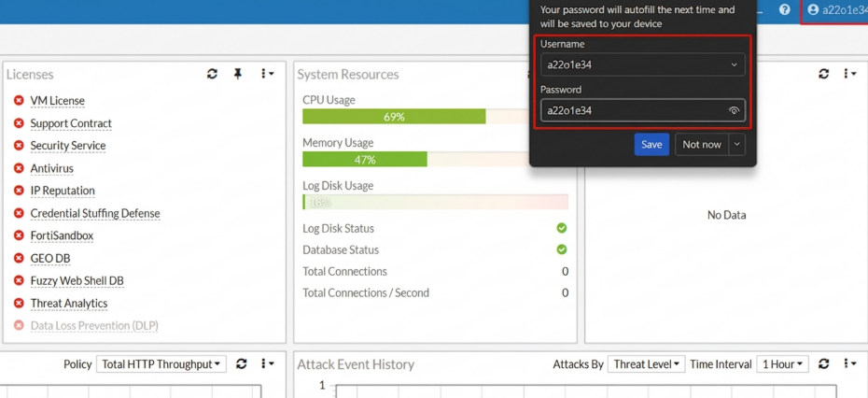Open the Threat Level Attacks By dropdown
Image resolution: width=868 pixels, height=398 pixels.
tap(647, 364)
